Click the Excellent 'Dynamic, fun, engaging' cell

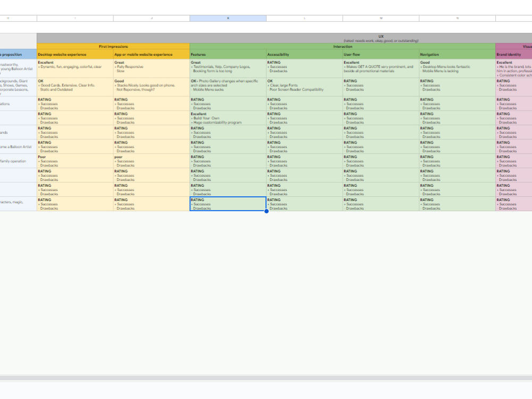(75, 69)
